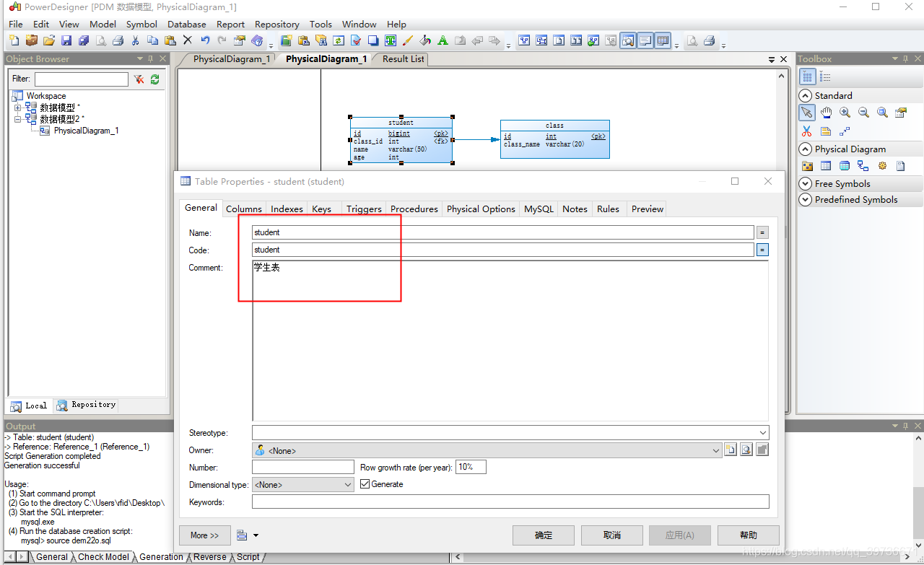The height and width of the screenshot is (565, 924).
Task: Click the Undo toolbar icon
Action: [x=205, y=40]
